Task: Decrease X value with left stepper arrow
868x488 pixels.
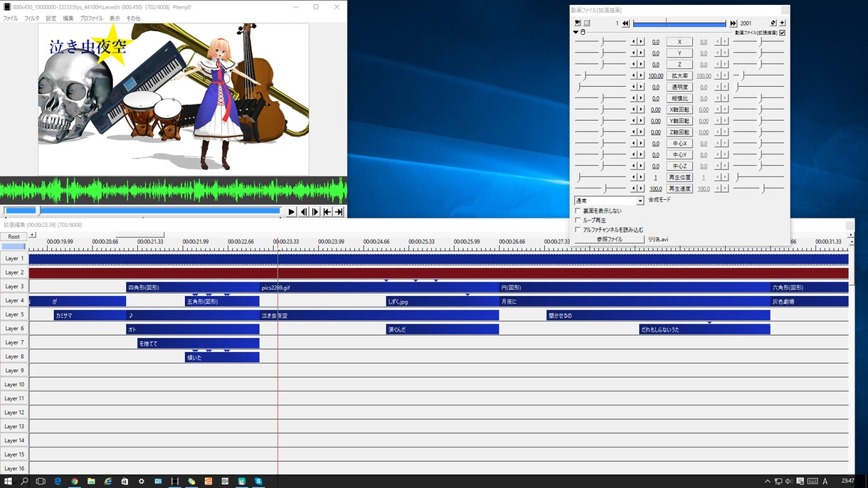Action: click(x=634, y=42)
